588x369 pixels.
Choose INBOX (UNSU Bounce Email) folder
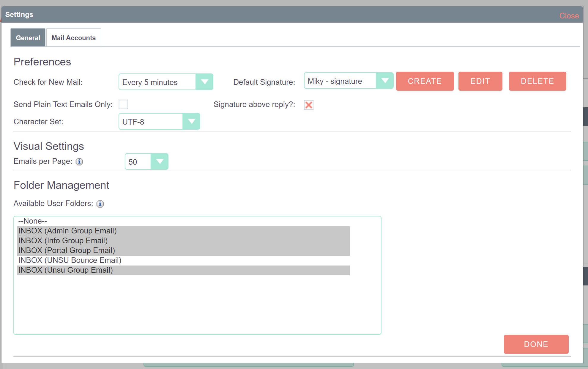[x=70, y=260]
